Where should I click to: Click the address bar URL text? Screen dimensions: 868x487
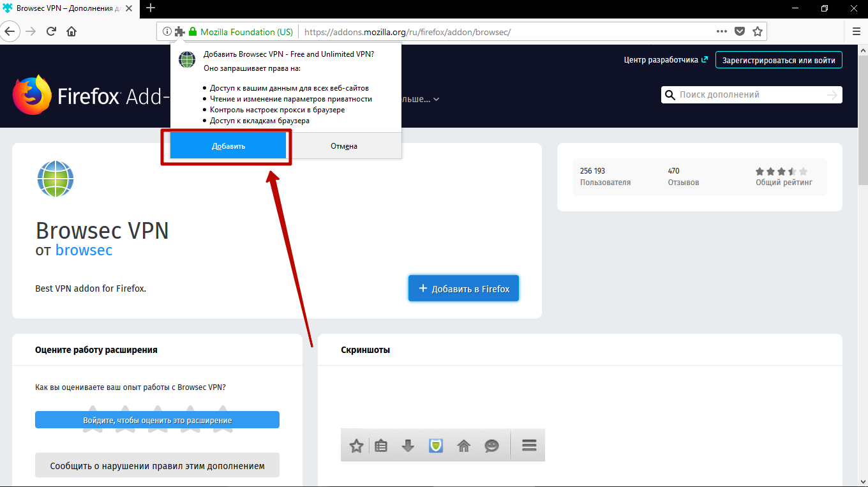click(407, 31)
